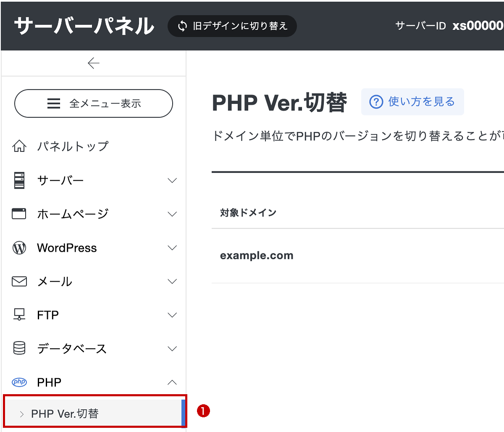Screen dimensions: 504x432
Task: Click the サーバーID label in header
Action: 420,26
